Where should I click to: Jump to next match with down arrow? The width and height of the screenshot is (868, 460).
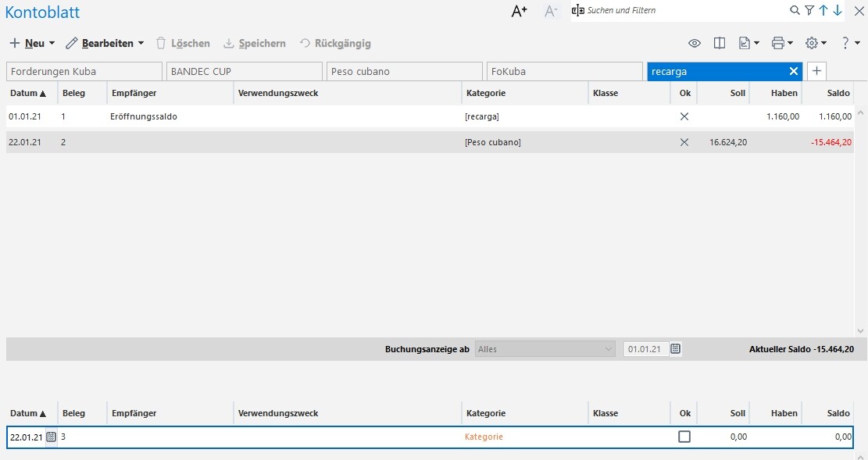838,10
